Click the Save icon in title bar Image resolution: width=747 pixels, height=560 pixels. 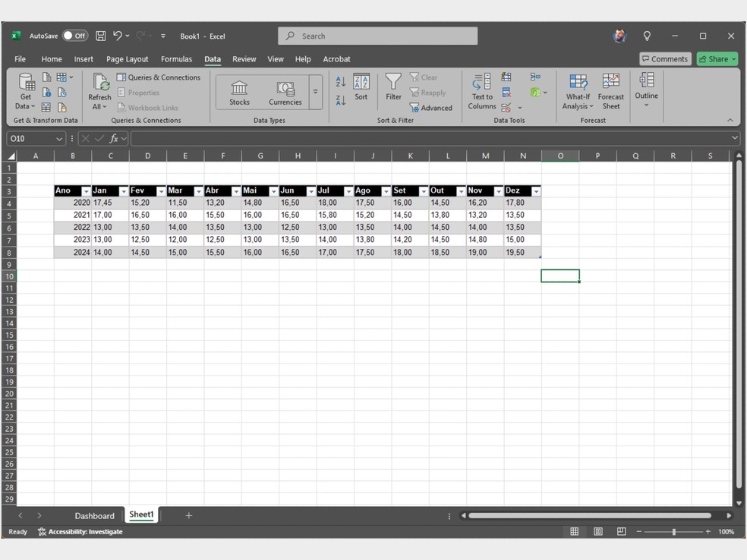coord(100,36)
